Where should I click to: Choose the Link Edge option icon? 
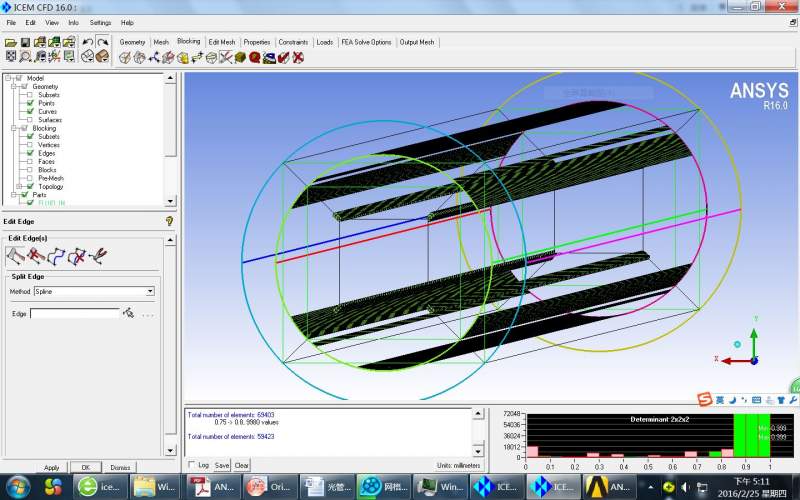point(56,256)
